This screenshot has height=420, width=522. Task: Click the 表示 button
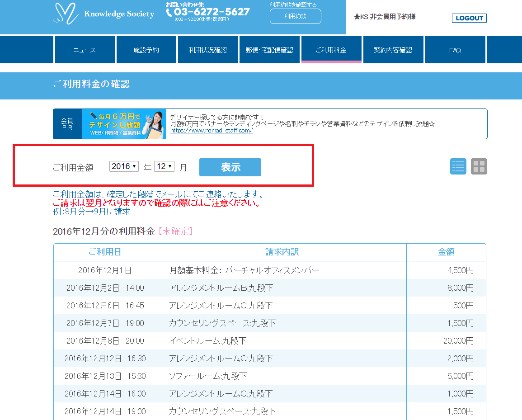(230, 167)
